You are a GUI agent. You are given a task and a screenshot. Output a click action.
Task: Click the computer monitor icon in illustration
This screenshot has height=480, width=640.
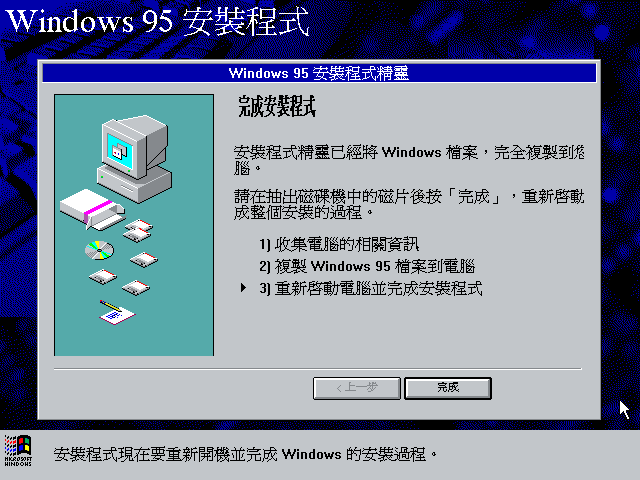pyautogui.click(x=135, y=159)
